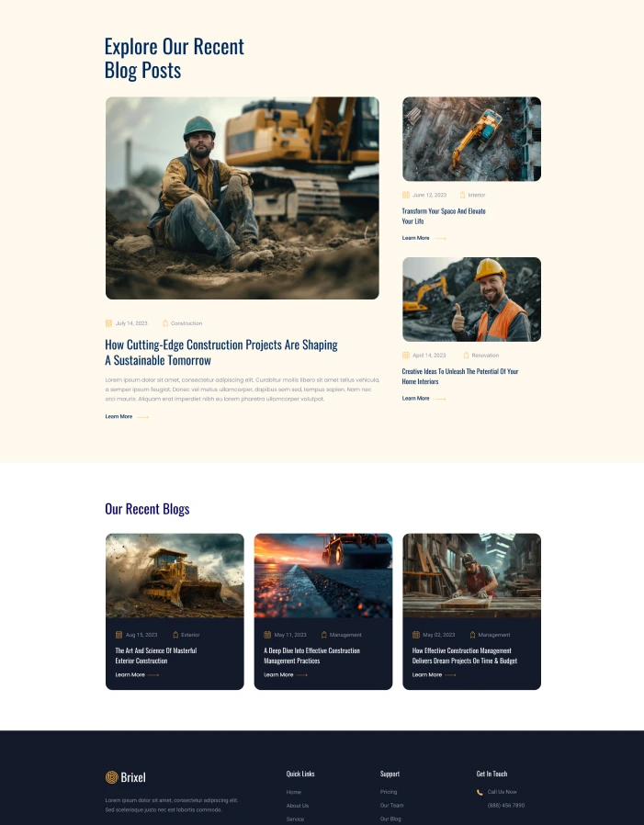Open Learn More in Deep Dive Management card
Viewport: 644px width, 825px height.
coord(278,674)
